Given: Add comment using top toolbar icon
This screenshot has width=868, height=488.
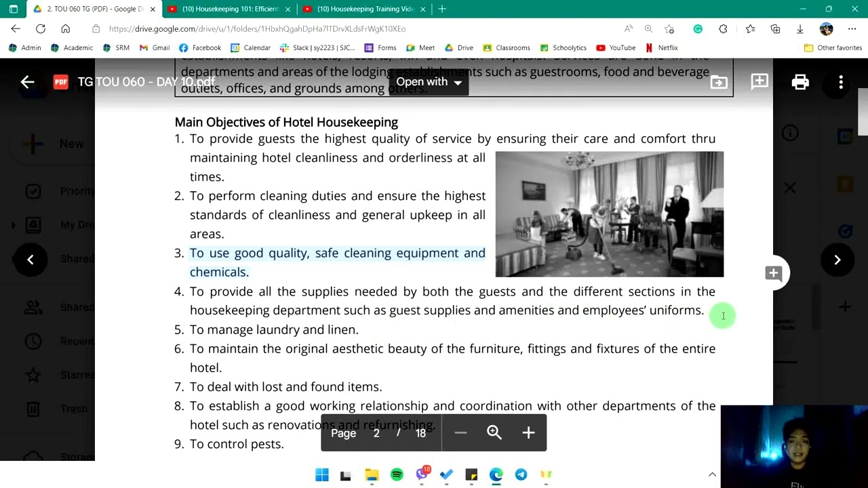Looking at the screenshot, I should [759, 82].
